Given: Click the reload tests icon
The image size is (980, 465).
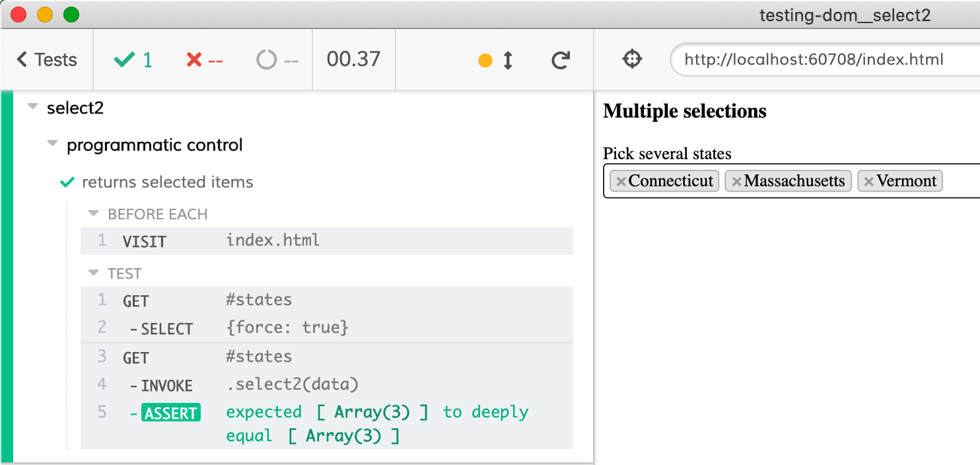Looking at the screenshot, I should click(561, 60).
